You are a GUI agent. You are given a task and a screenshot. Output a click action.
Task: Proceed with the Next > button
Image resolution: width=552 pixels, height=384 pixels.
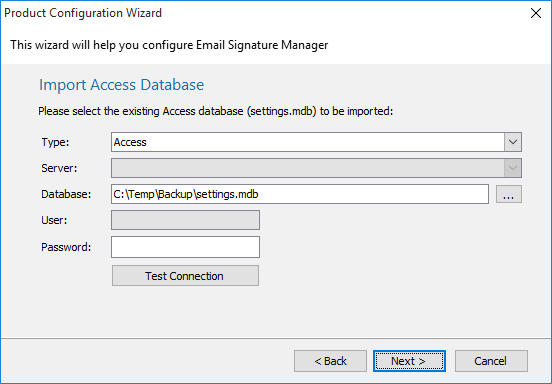tap(409, 361)
